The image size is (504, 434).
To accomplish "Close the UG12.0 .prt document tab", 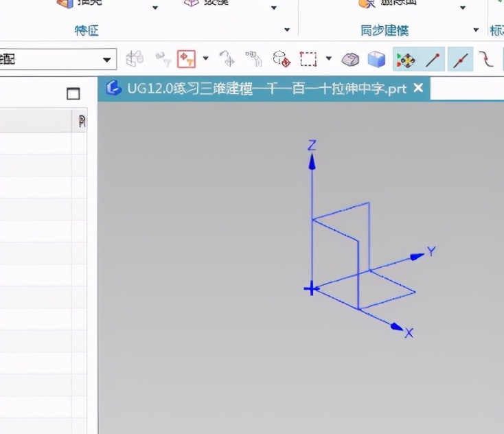I will (x=418, y=88).
